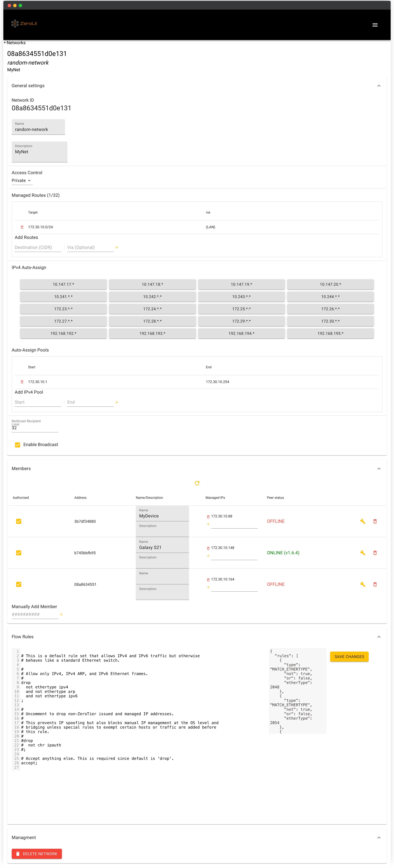Remove managed IP 172.30.10.88

[x=208, y=517]
